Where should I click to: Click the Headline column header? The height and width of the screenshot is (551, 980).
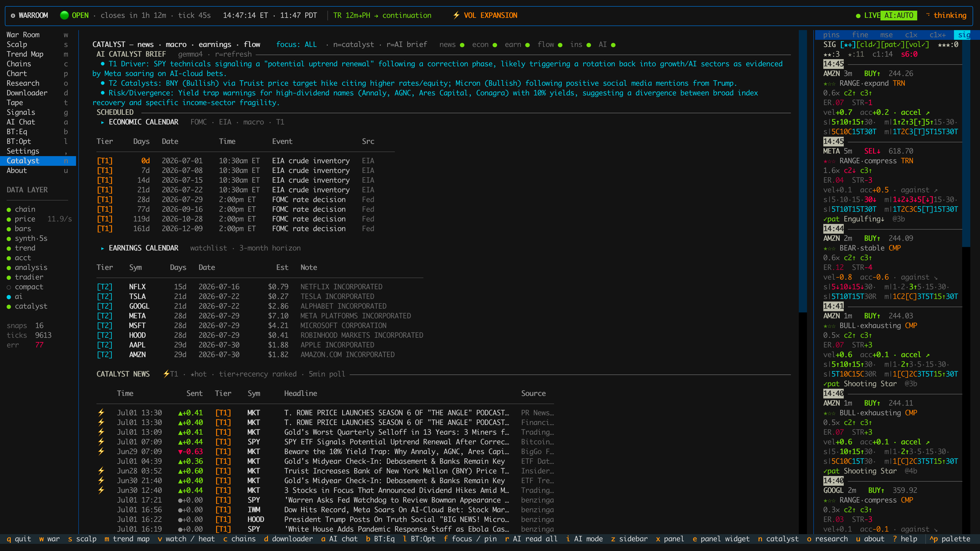pos(301,394)
